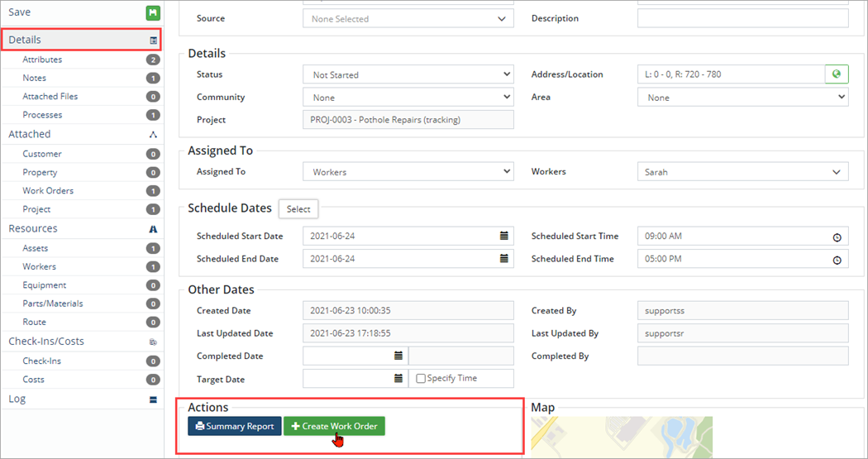868x459 pixels.
Task: Open calendar for Target Date
Action: coord(398,378)
